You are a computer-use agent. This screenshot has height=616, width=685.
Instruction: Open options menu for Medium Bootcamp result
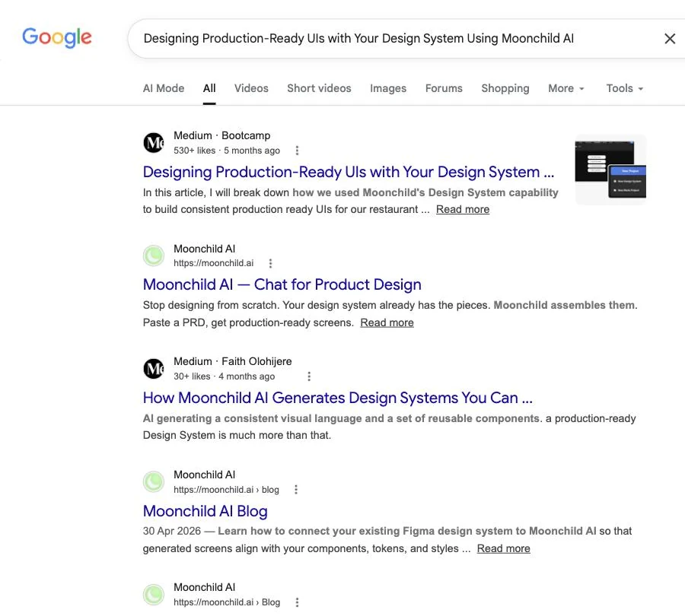point(297,151)
